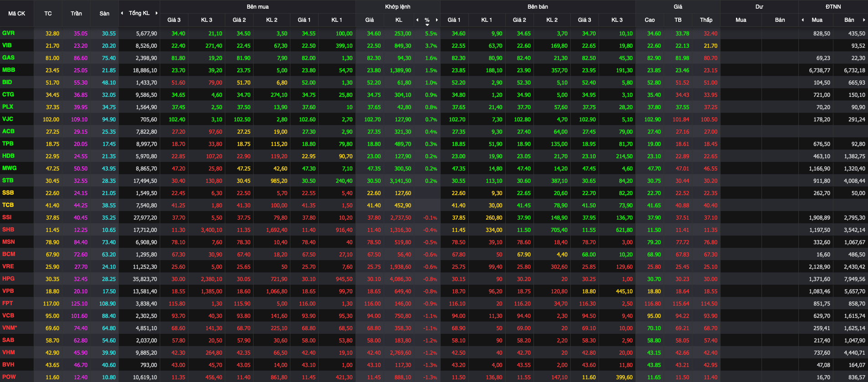
Task: Open the STB stock symbol
Action: (x=8, y=181)
